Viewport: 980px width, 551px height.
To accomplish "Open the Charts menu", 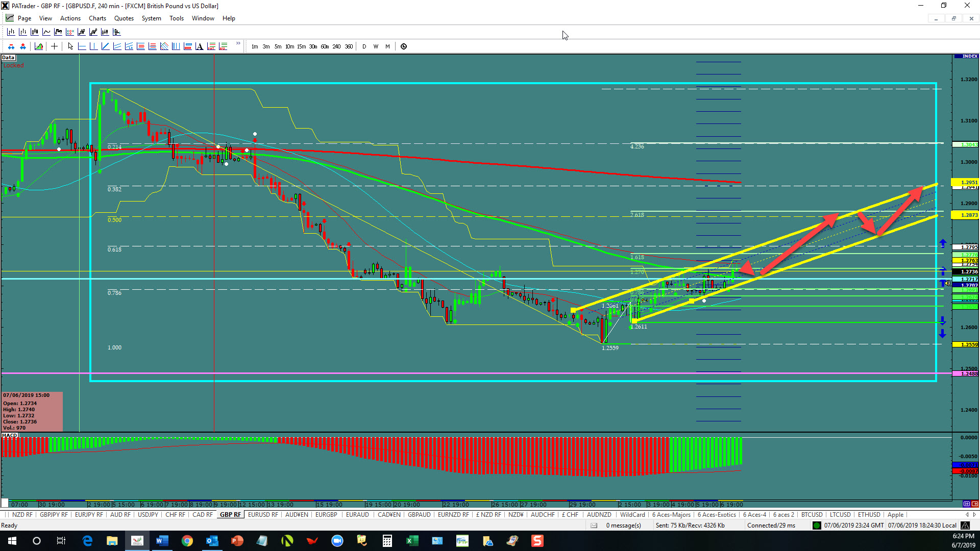I will coord(97,18).
